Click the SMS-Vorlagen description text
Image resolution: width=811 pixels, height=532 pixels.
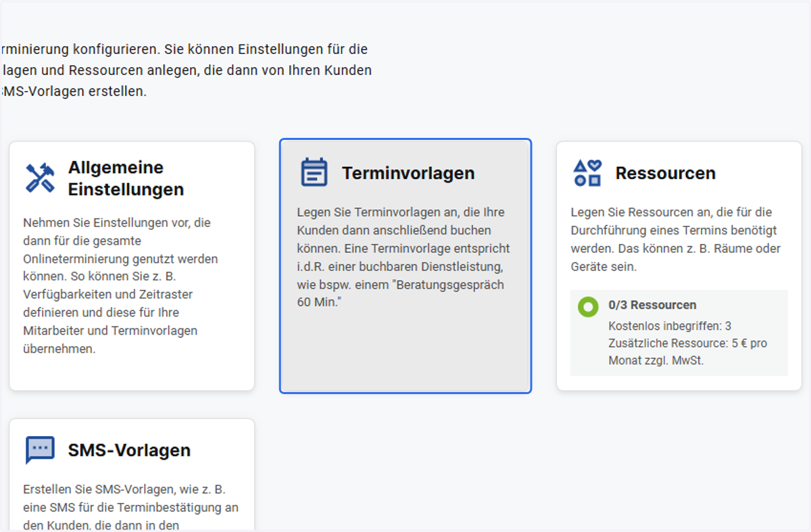(x=130, y=507)
